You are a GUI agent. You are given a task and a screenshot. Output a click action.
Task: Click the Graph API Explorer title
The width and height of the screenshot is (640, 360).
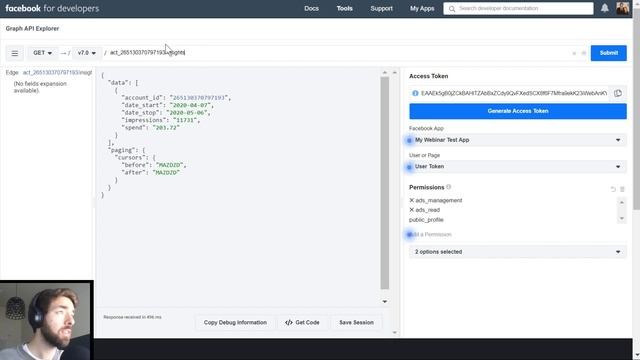tap(32, 29)
